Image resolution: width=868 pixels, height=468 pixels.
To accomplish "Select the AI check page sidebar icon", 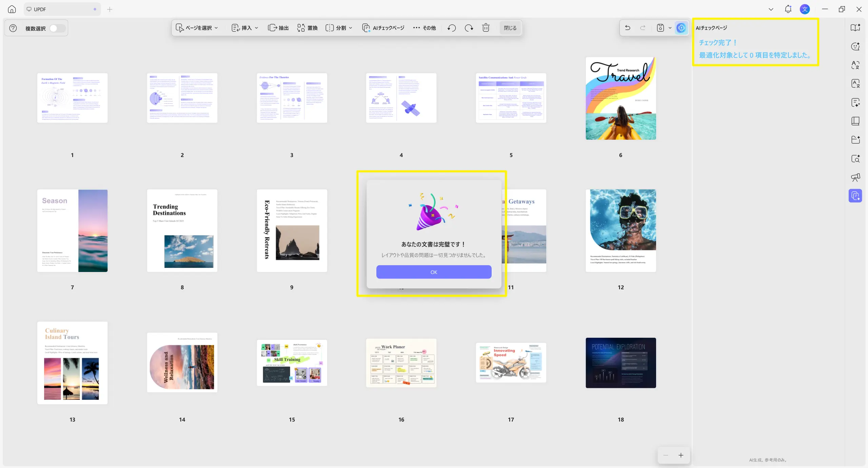I will click(855, 196).
